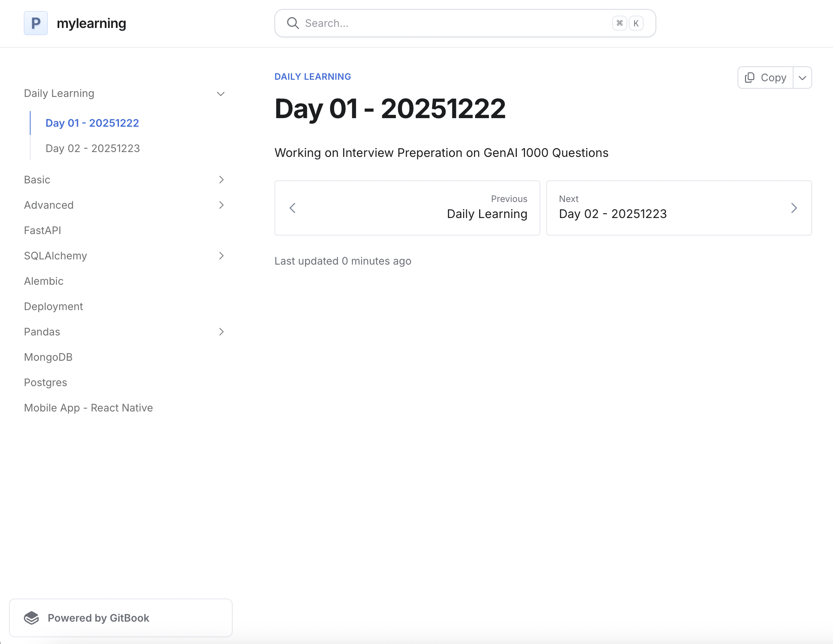
Task: Open the Copy options dropdown arrow
Action: tap(802, 78)
